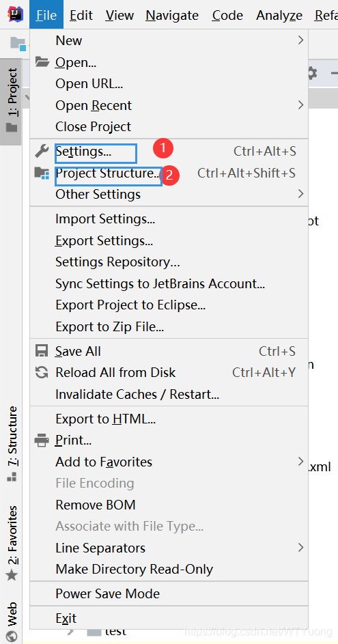Open the Edit menu

point(81,15)
